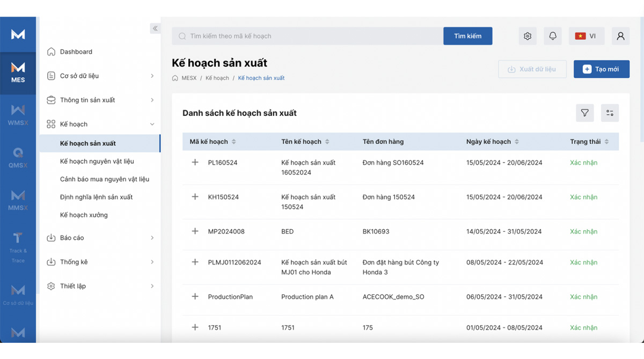Viewport: 644px width, 359px height.
Task: Click date range 14/05/2024 - 31/05/2024
Action: (x=504, y=231)
